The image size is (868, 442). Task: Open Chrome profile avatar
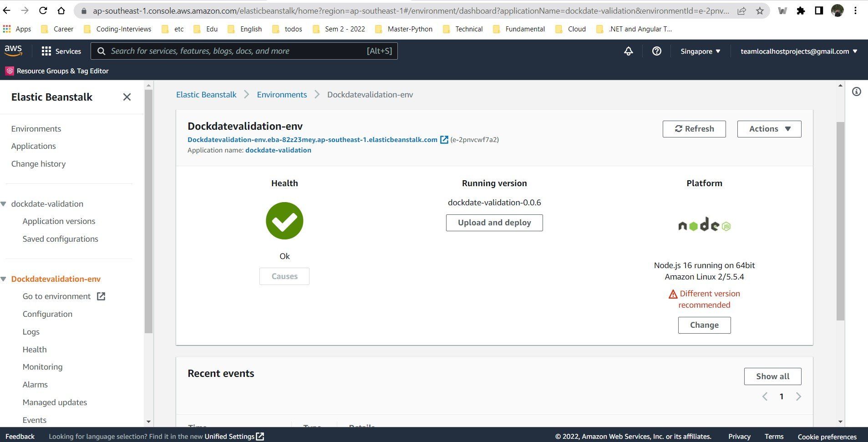tap(837, 10)
